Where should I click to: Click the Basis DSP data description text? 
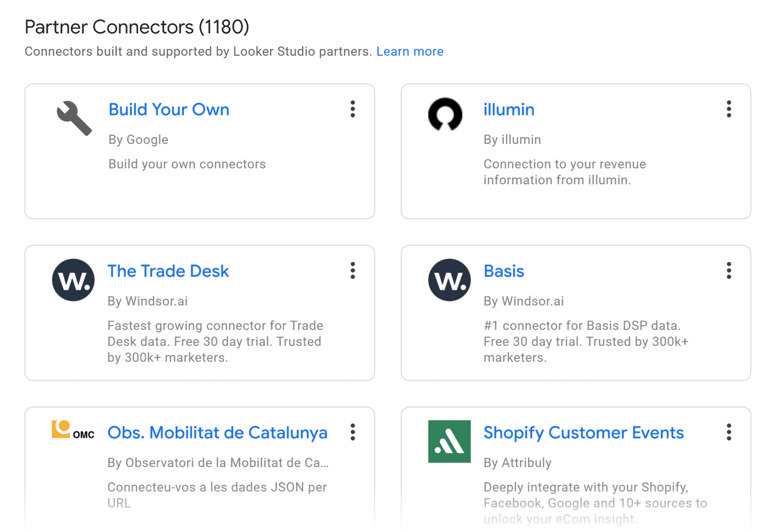tap(586, 341)
